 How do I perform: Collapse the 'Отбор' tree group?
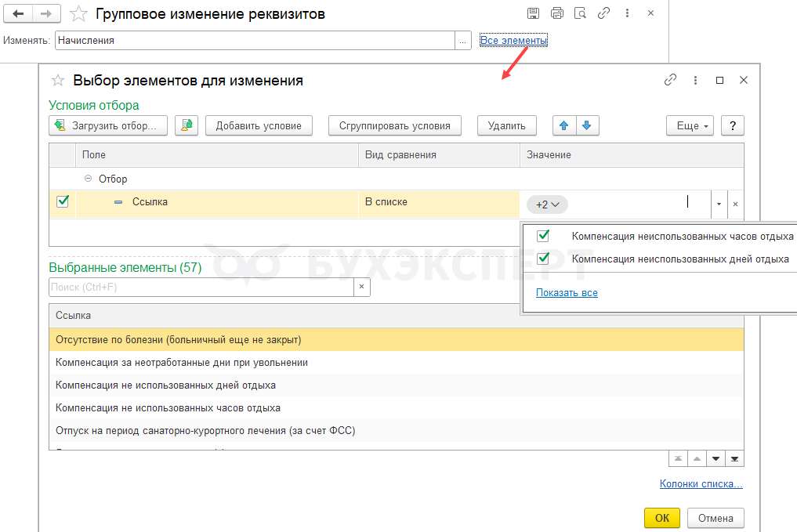click(x=88, y=179)
